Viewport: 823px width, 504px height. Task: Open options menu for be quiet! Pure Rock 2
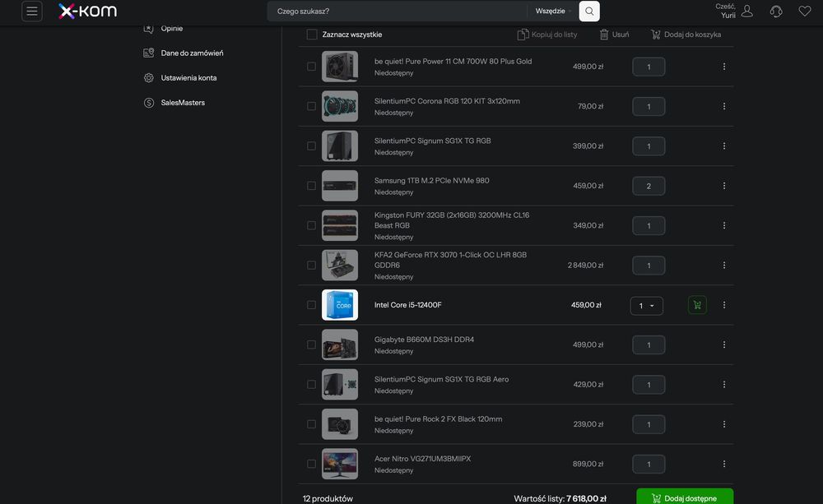pos(724,424)
